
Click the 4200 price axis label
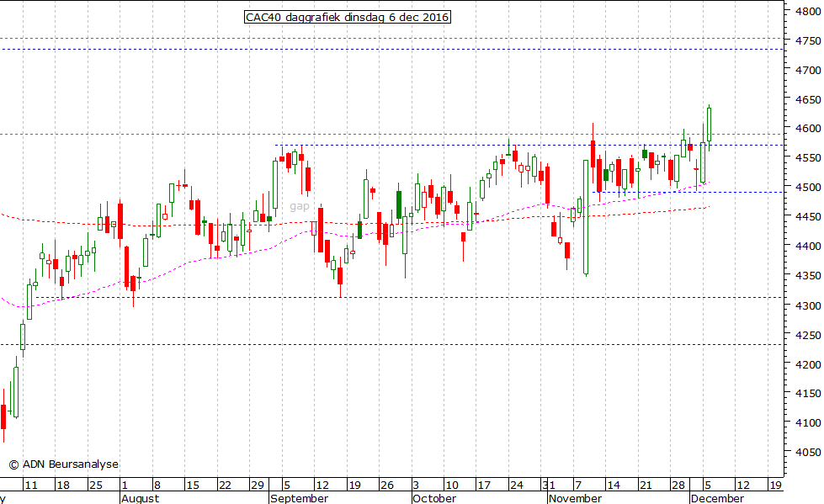coord(807,364)
